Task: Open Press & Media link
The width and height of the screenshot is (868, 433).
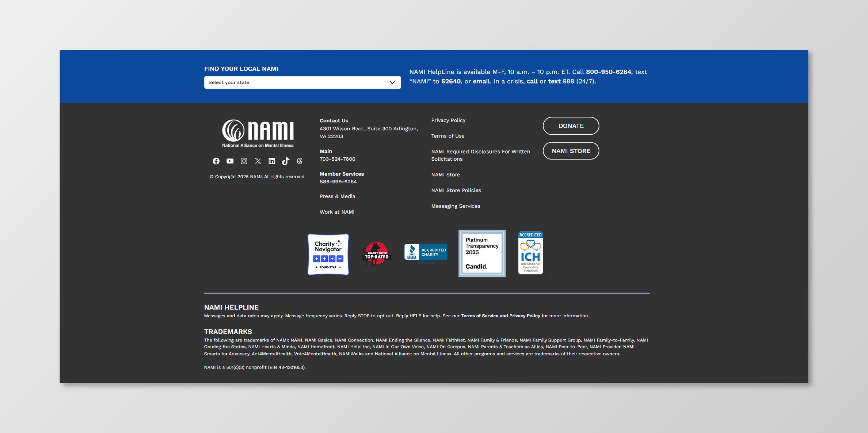Action: pyautogui.click(x=337, y=196)
